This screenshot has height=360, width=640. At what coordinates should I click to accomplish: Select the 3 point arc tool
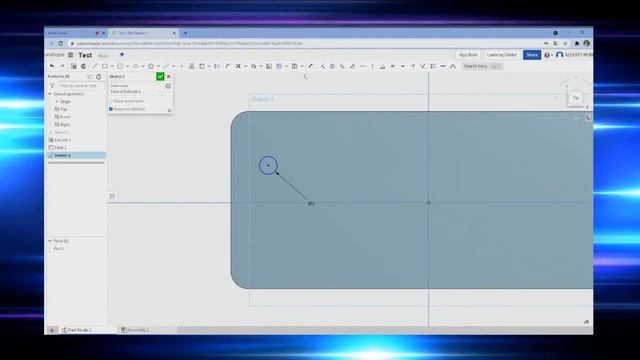[x=136, y=66]
